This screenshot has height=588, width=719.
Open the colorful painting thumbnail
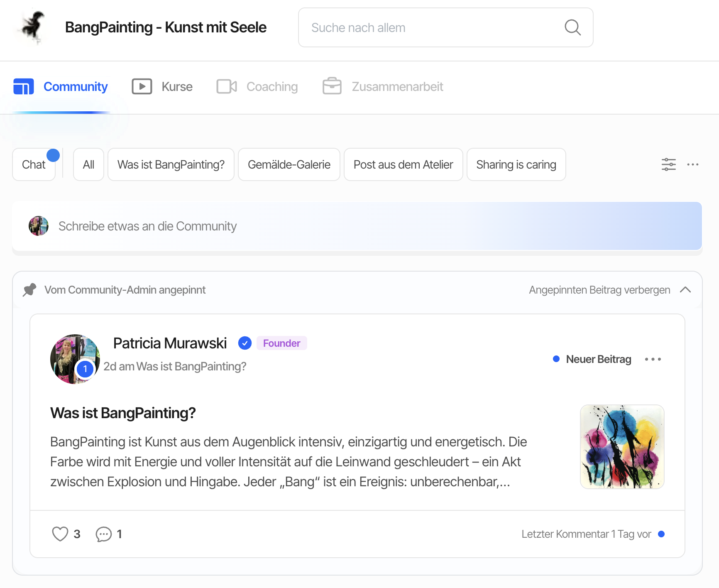622,446
